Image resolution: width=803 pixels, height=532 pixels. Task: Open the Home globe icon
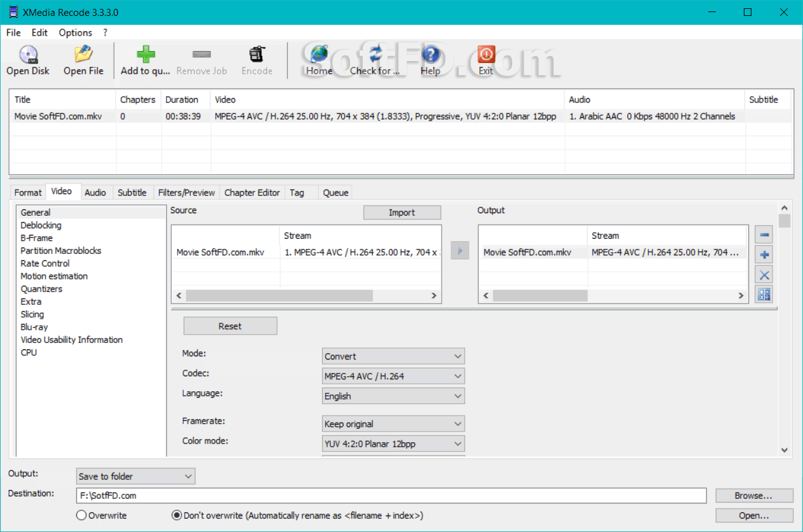coord(319,54)
